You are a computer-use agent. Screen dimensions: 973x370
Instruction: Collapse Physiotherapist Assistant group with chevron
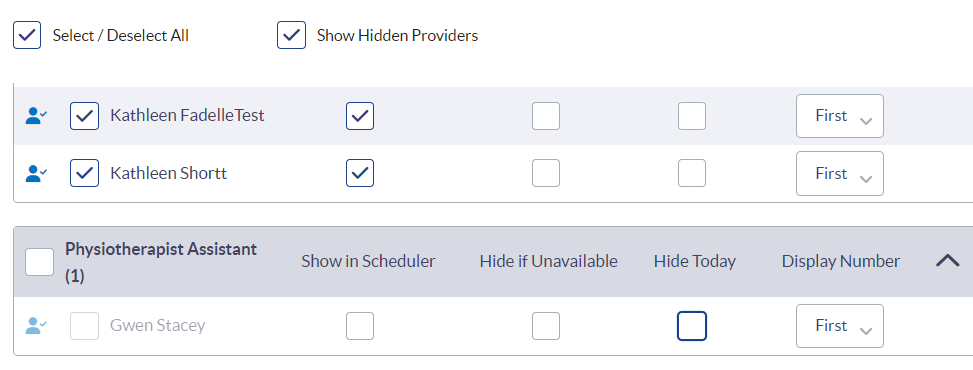(x=948, y=261)
